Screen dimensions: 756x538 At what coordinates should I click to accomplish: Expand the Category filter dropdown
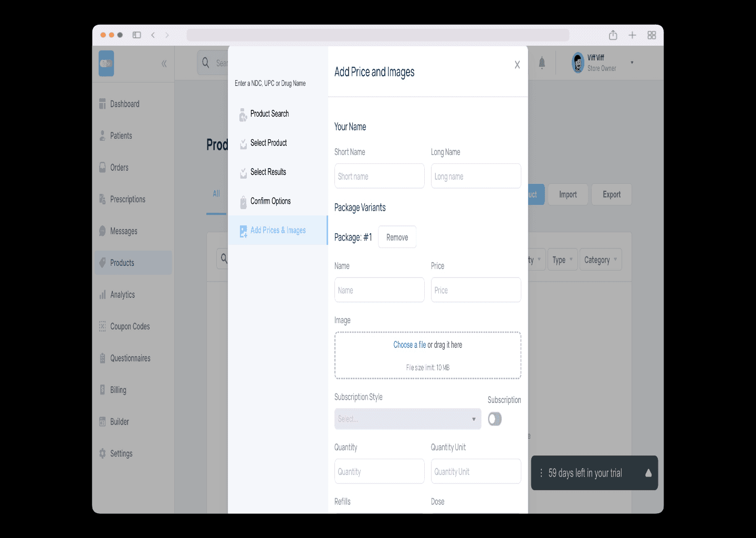pyautogui.click(x=600, y=259)
